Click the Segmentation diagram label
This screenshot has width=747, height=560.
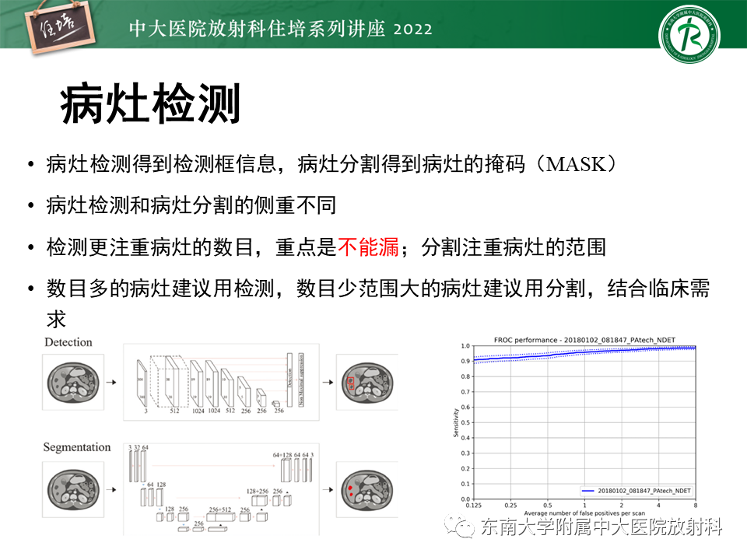77,447
